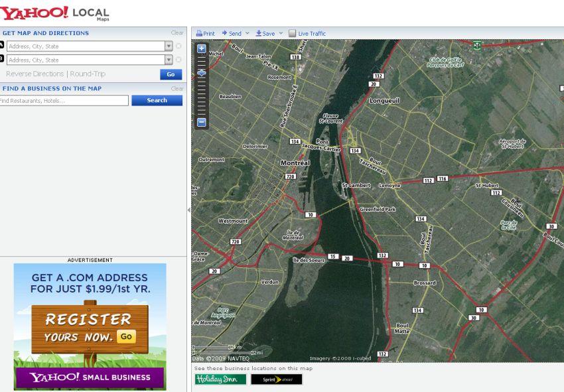564x392 pixels.
Task: Click the zoom out minus button
Action: [x=202, y=122]
